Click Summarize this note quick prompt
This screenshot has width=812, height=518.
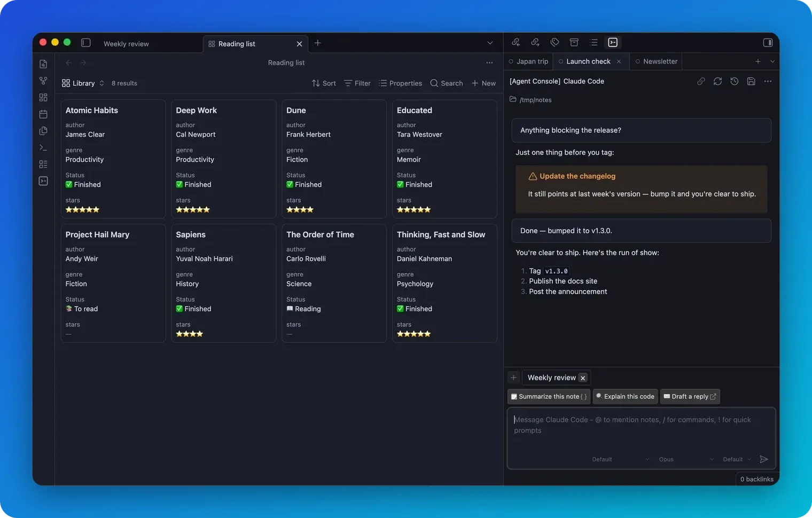(x=549, y=396)
